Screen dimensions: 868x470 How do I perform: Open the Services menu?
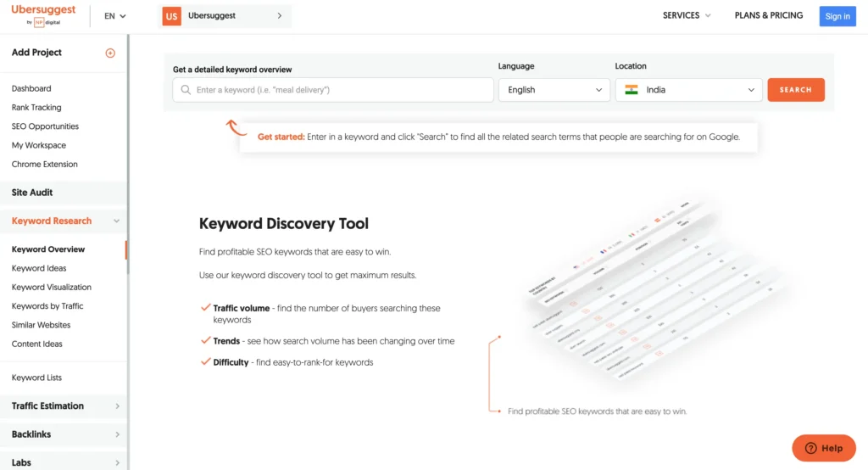(x=687, y=15)
